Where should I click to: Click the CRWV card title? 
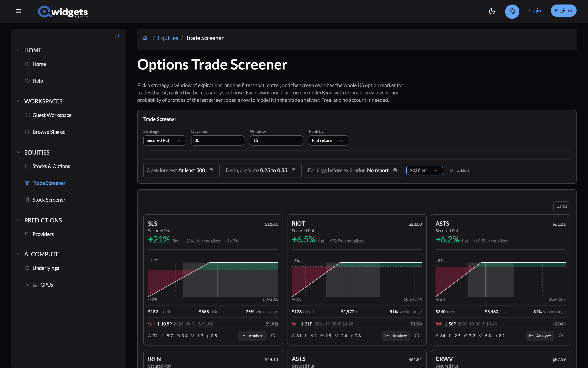pos(444,359)
